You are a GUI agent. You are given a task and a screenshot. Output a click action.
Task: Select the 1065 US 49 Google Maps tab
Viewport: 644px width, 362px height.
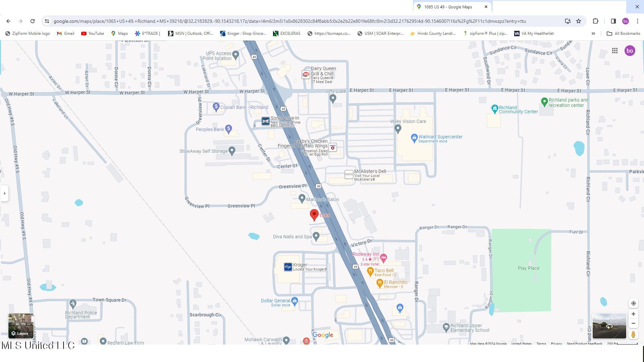pyautogui.click(x=448, y=7)
